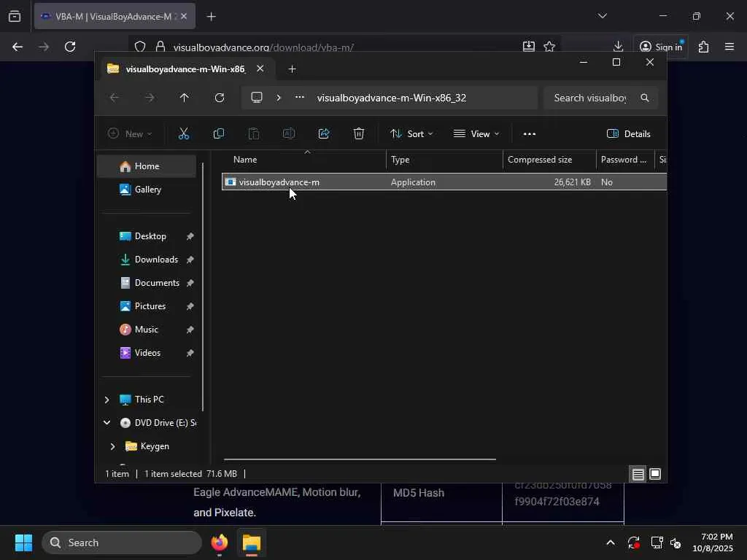The image size is (747, 560).
Task: Sort by the Name column header
Action: (245, 160)
